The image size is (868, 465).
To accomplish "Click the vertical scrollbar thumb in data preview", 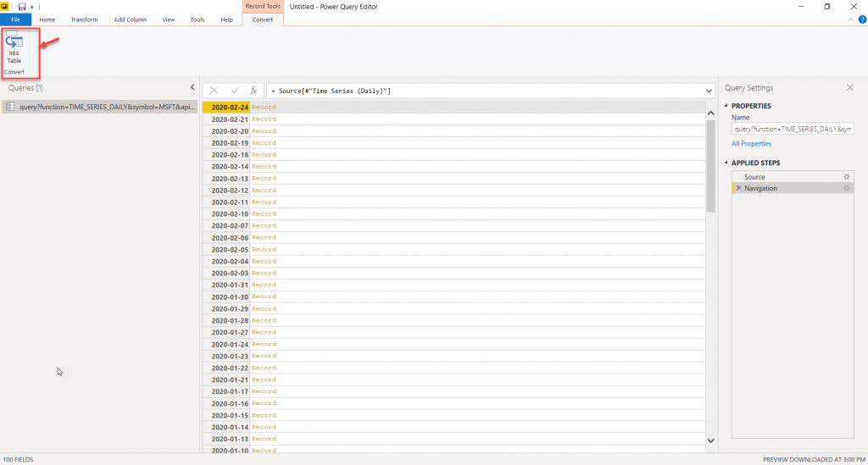I will (711, 165).
